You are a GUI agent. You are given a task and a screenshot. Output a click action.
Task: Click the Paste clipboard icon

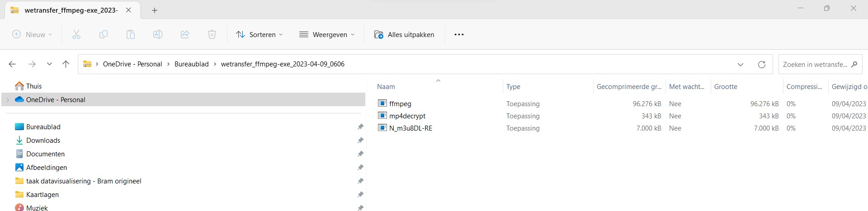[x=131, y=34]
